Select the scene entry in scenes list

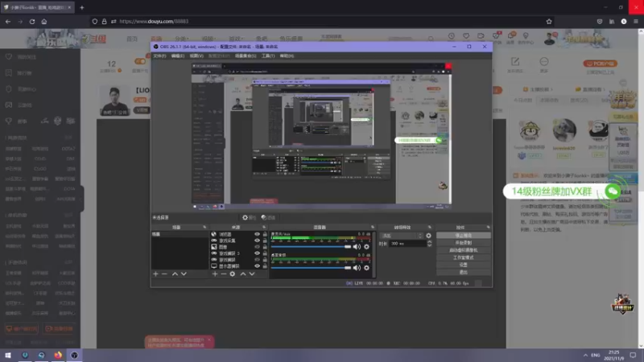(x=180, y=234)
